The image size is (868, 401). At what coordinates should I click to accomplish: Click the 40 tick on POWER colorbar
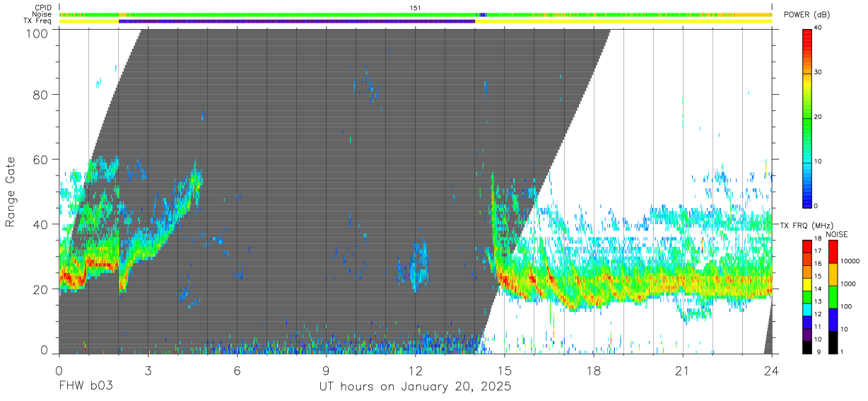(819, 28)
